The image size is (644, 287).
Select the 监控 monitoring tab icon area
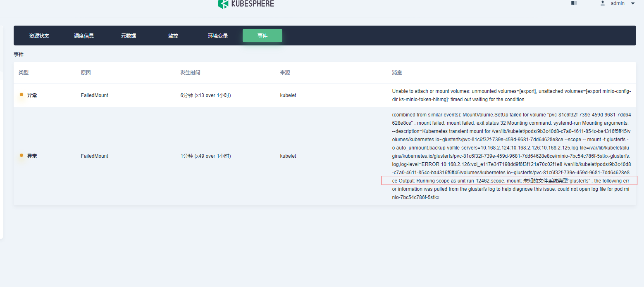(173, 36)
